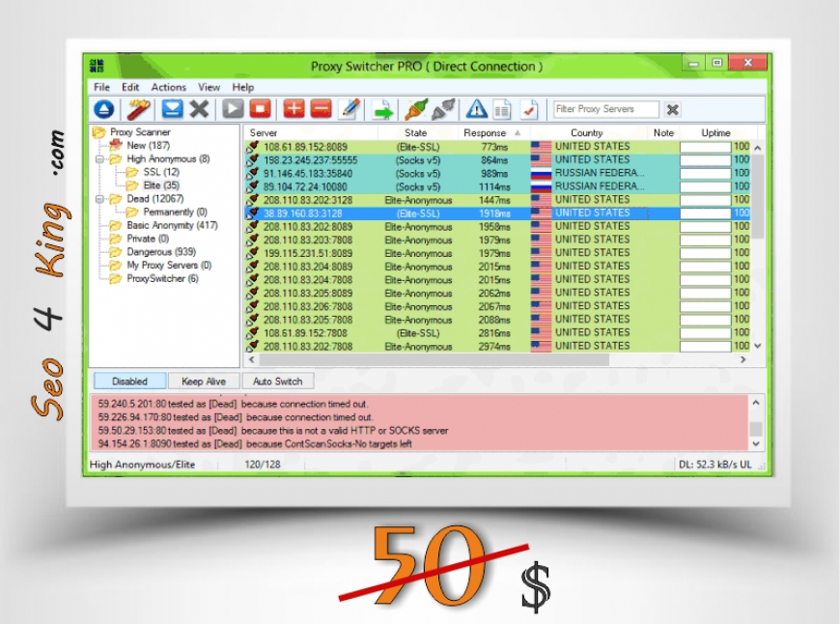This screenshot has width=840, height=624.
Task: Click the blue eject toolbar icon
Action: pyautogui.click(x=103, y=109)
